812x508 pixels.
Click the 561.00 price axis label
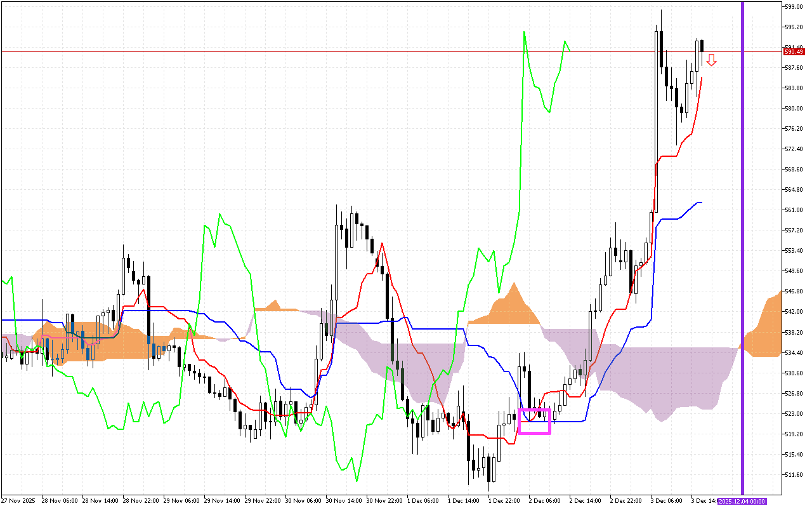click(794, 210)
